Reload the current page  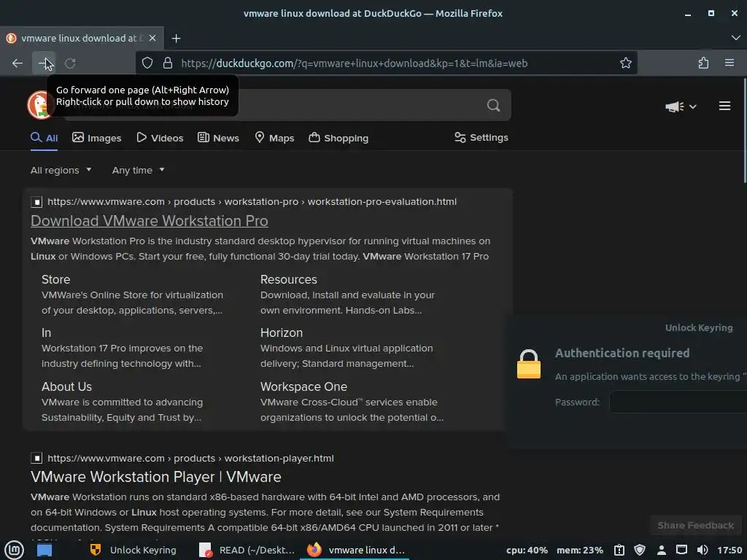[x=70, y=63]
